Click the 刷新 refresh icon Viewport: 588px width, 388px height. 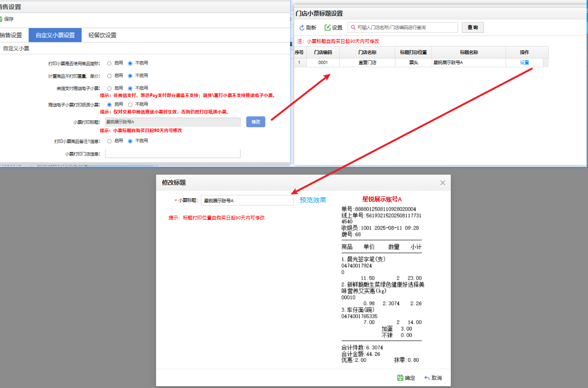point(302,28)
